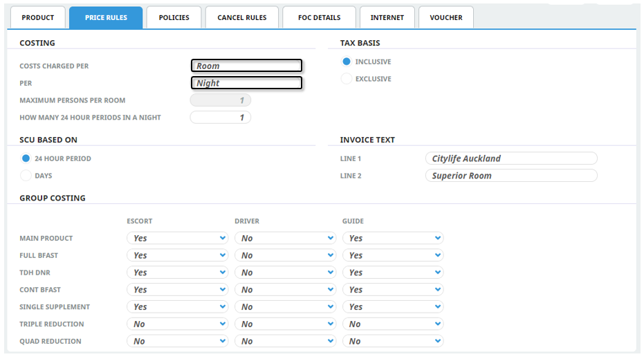This screenshot has width=644, height=359.
Task: Open the FOC Details tab
Action: 319,17
